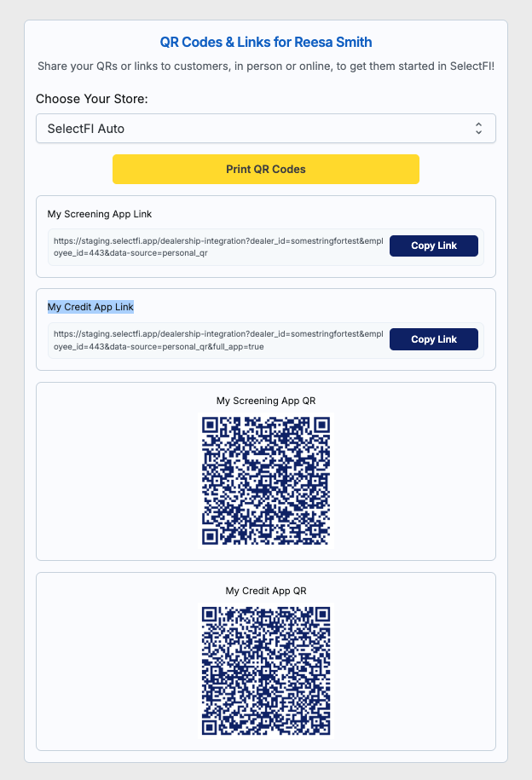
Task: Copy the Screening App link
Action: (433, 246)
